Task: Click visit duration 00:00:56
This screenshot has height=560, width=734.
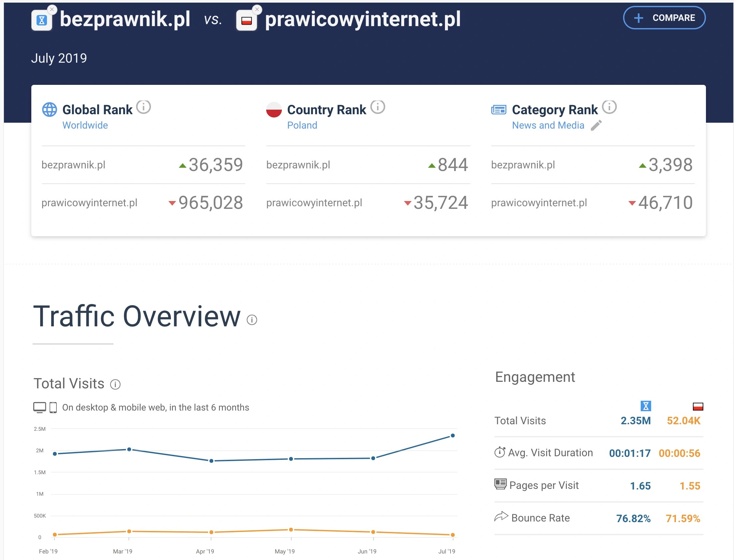Action: point(680,453)
